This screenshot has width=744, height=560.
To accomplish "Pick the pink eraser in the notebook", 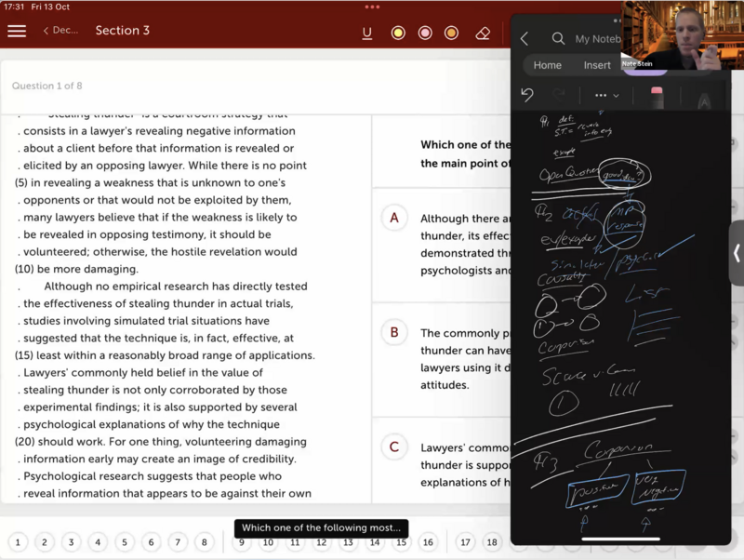I will click(657, 96).
